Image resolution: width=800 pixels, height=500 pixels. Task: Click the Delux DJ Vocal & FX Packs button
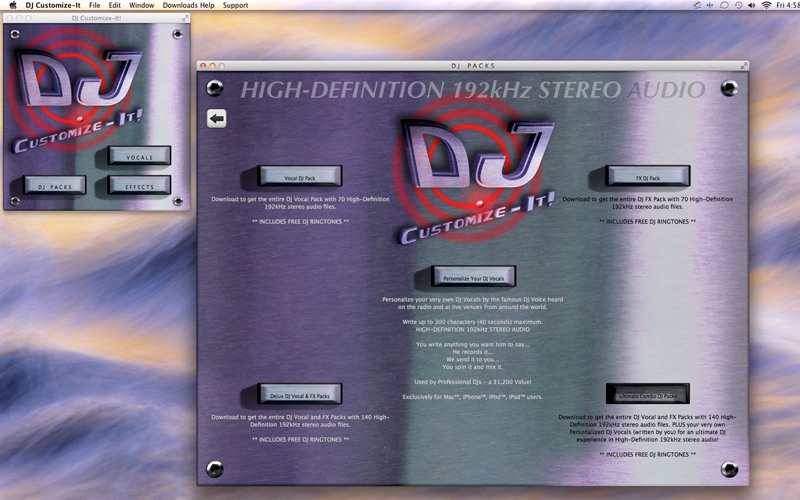click(299, 394)
